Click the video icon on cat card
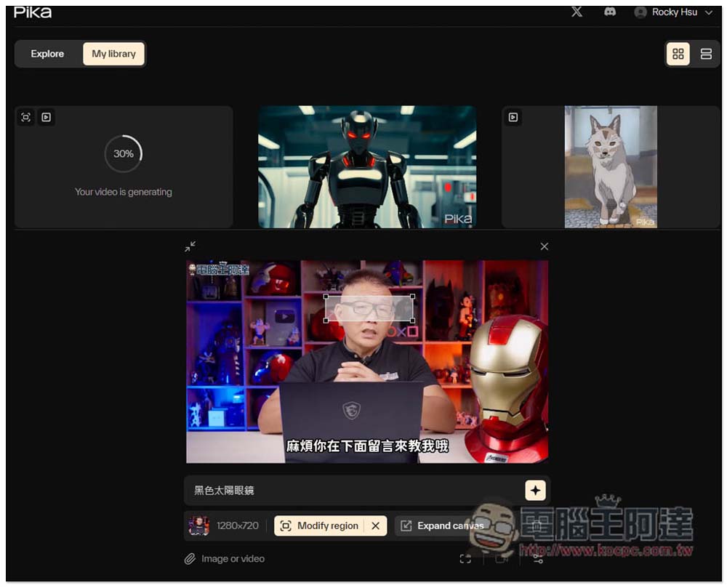 (x=513, y=117)
